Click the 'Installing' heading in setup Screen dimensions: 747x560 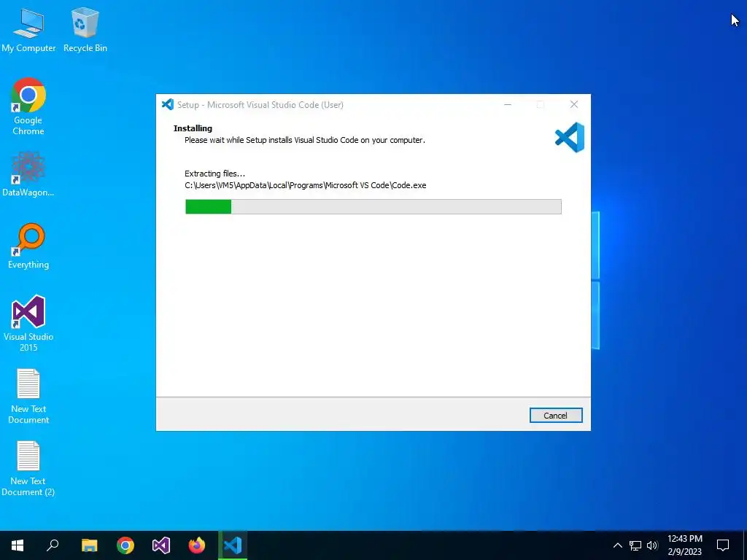pos(193,128)
